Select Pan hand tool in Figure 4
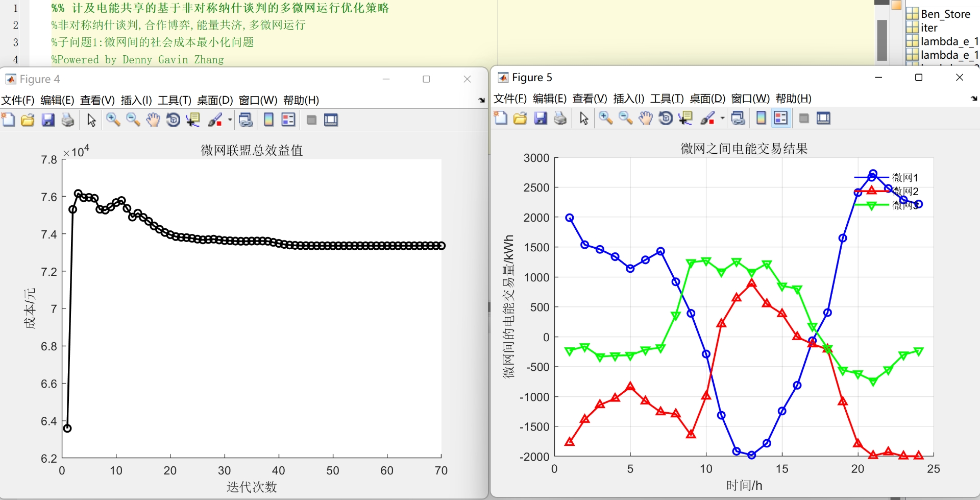The width and height of the screenshot is (980, 500). (153, 120)
